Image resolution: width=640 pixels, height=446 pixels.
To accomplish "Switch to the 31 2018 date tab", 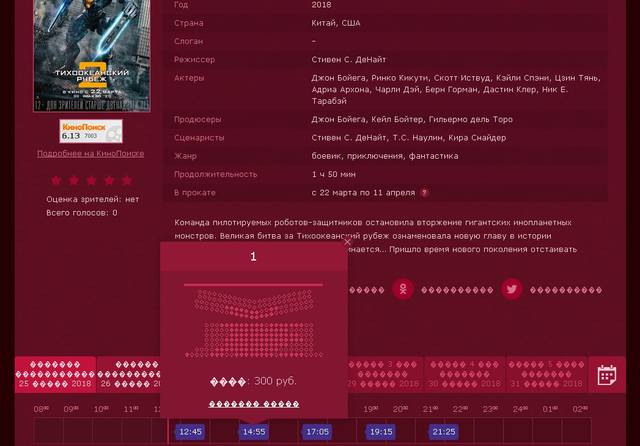I will (547, 374).
